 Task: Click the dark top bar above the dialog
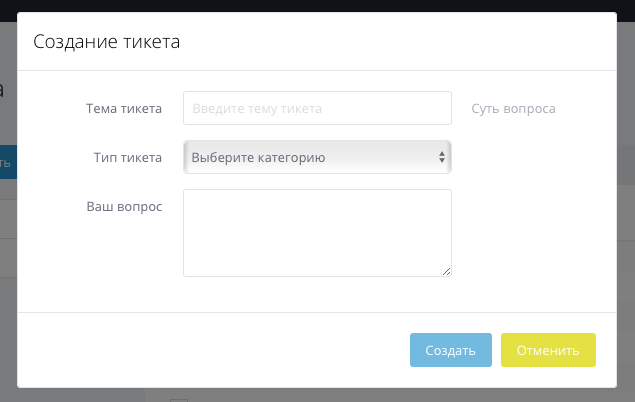318,6
